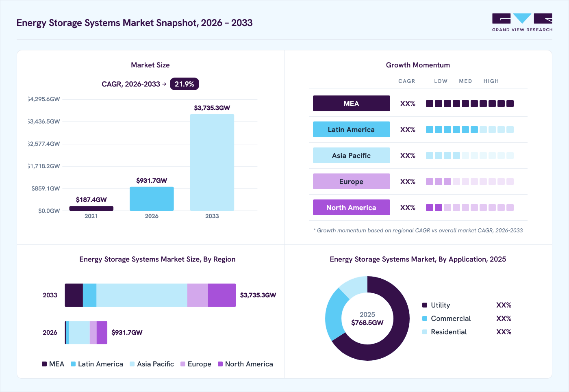Click the LOW column header

point(441,81)
